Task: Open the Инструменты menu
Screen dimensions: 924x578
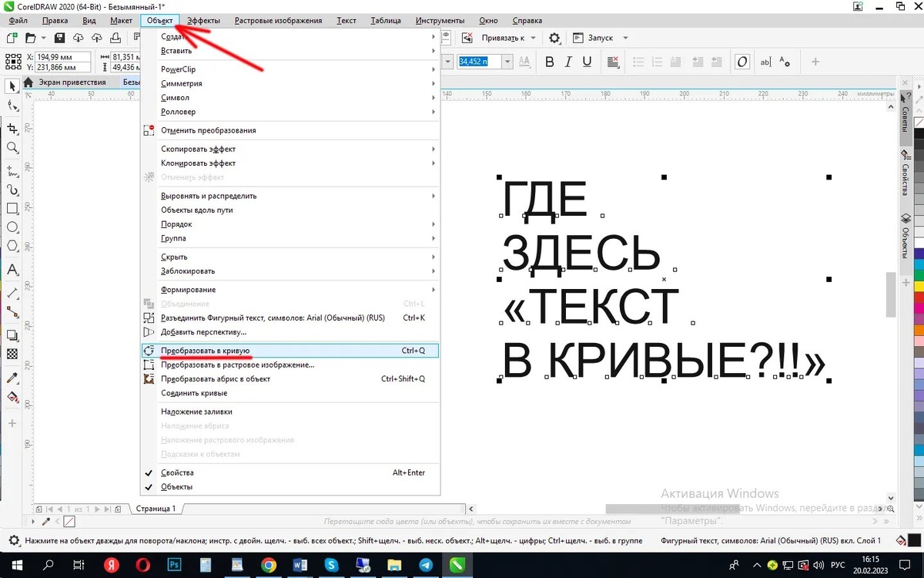Action: point(440,20)
